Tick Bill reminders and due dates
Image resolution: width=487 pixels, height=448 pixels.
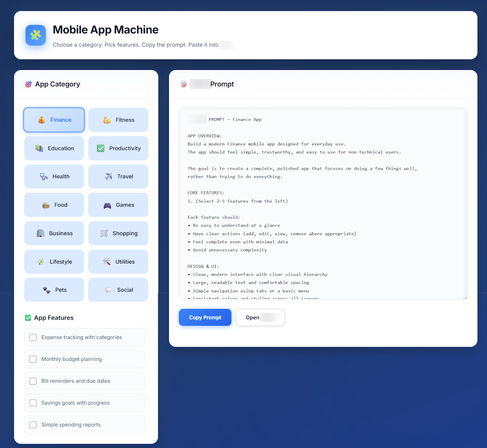point(33,381)
